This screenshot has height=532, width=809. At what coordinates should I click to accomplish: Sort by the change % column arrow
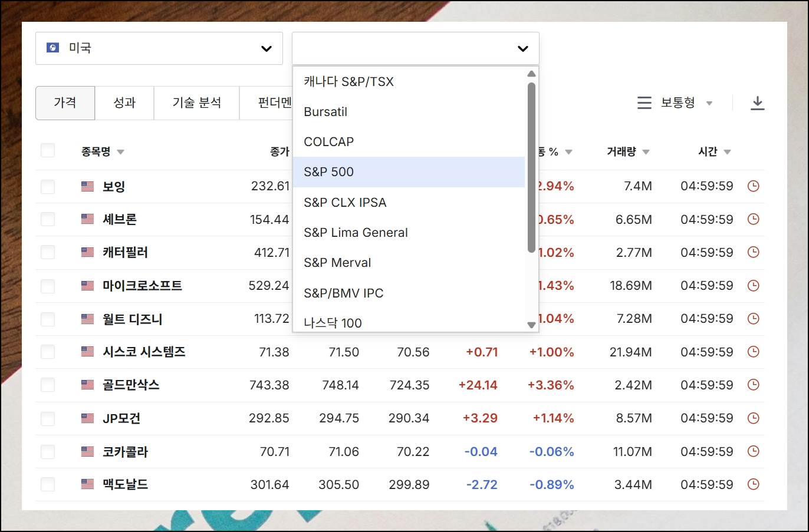point(568,152)
